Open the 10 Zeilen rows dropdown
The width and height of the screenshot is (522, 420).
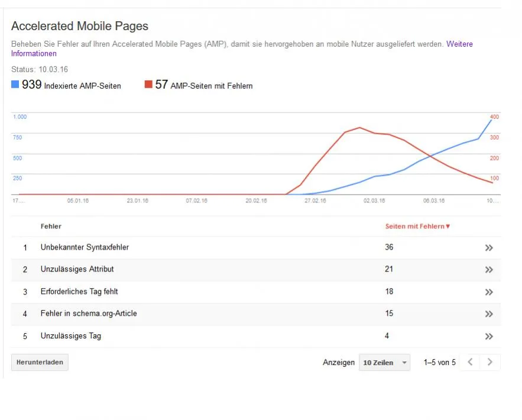click(384, 363)
